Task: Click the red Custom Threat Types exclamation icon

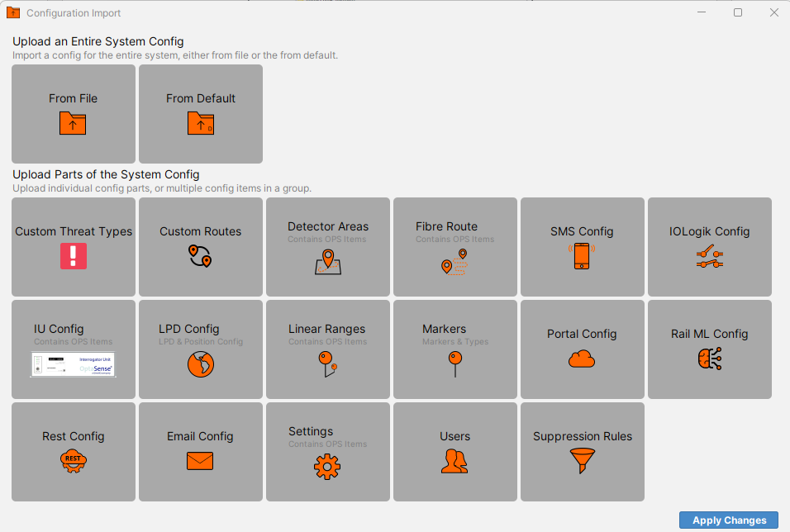Action: point(74,256)
